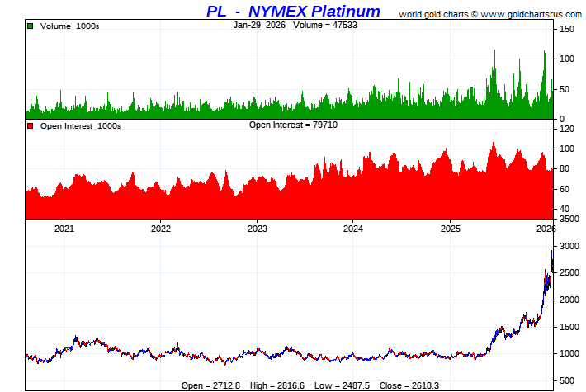The width and height of the screenshot is (586, 392).
Task: Click the 2021 year label on time axis
Action: 64,229
